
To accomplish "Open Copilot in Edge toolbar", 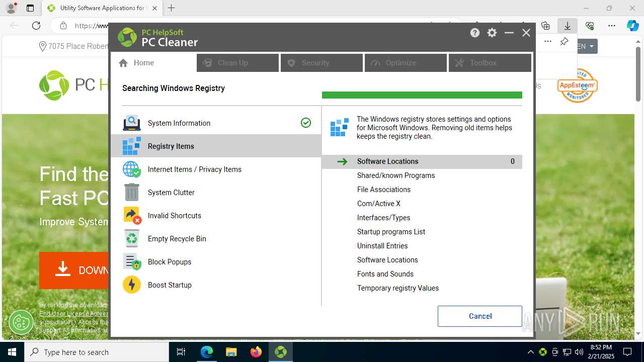I will click(x=632, y=26).
